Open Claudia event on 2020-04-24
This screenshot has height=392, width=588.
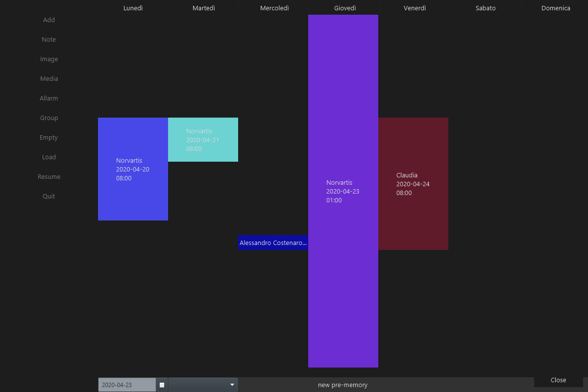413,184
